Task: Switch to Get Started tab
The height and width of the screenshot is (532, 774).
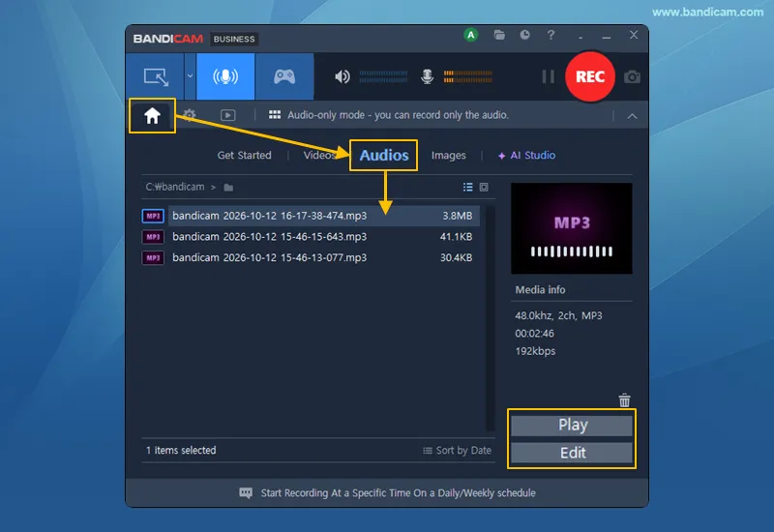Action: click(245, 155)
